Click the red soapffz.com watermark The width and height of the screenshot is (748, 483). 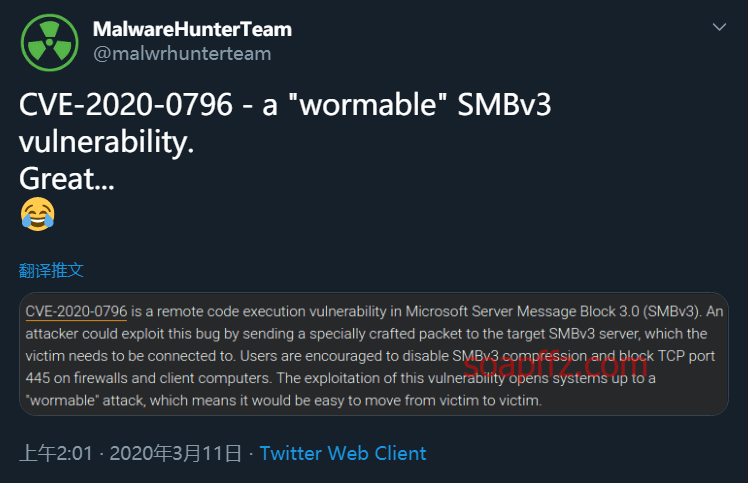(x=555, y=367)
